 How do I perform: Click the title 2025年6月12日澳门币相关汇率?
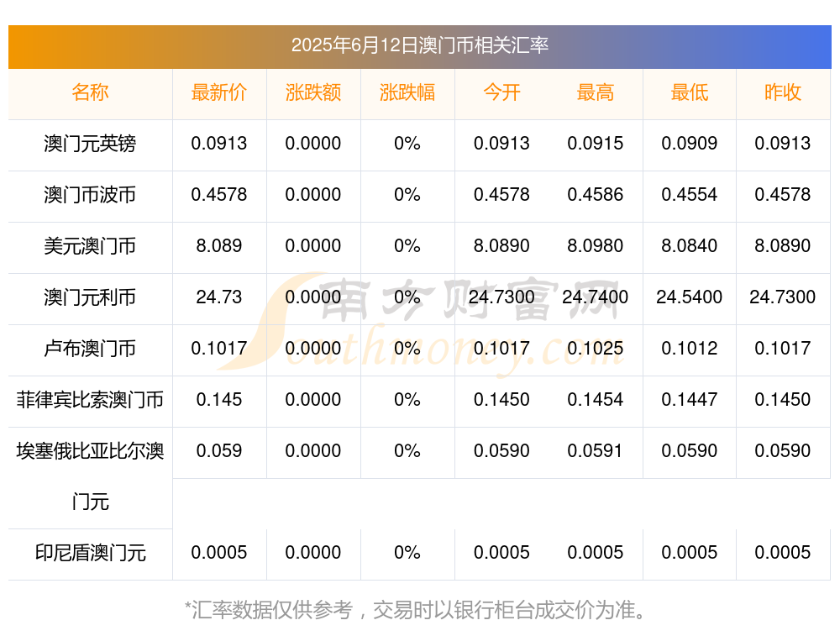[419, 45]
